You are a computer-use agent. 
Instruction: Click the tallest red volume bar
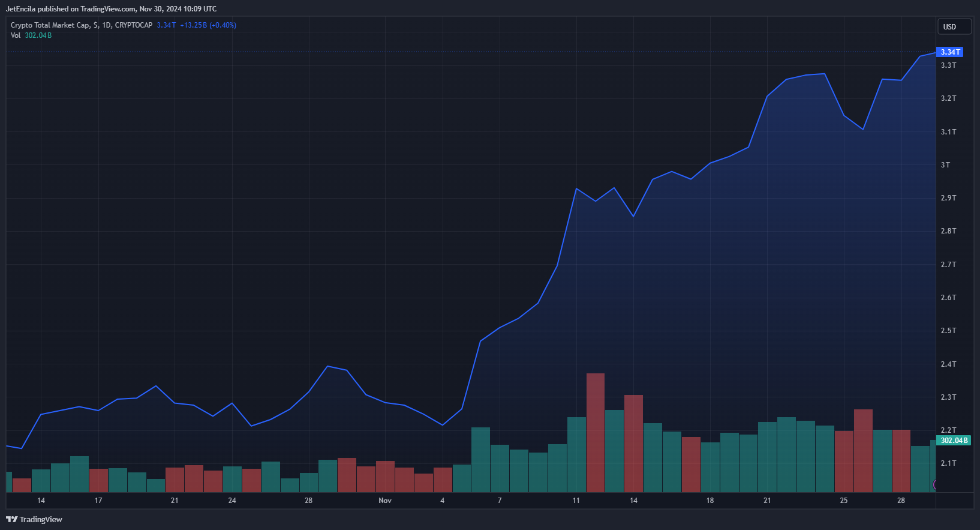coord(595,432)
